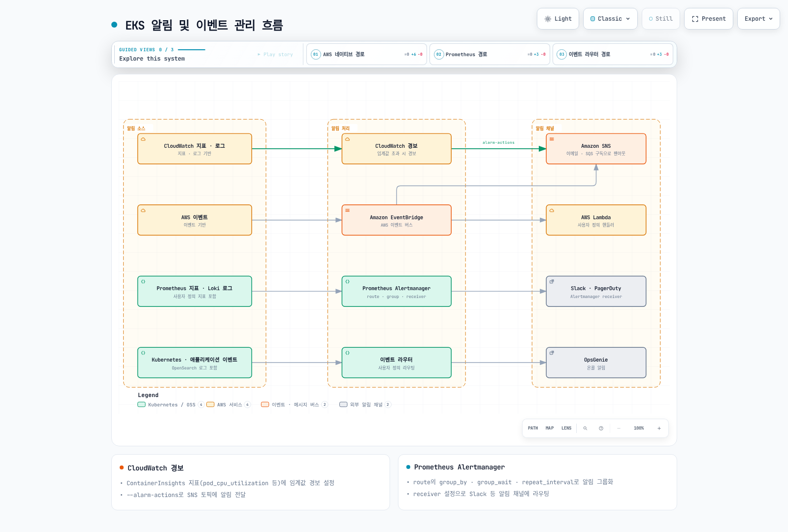Open the Export dropdown menu
788x532 pixels.
coord(758,19)
